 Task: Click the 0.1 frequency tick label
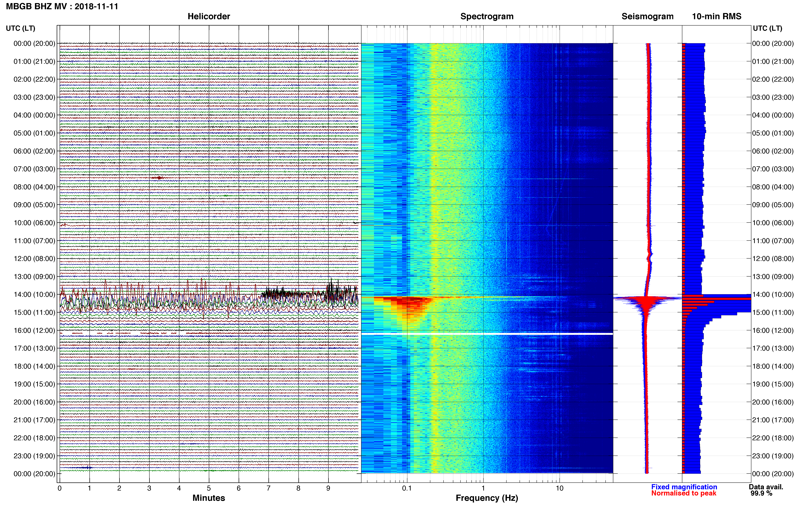407,488
